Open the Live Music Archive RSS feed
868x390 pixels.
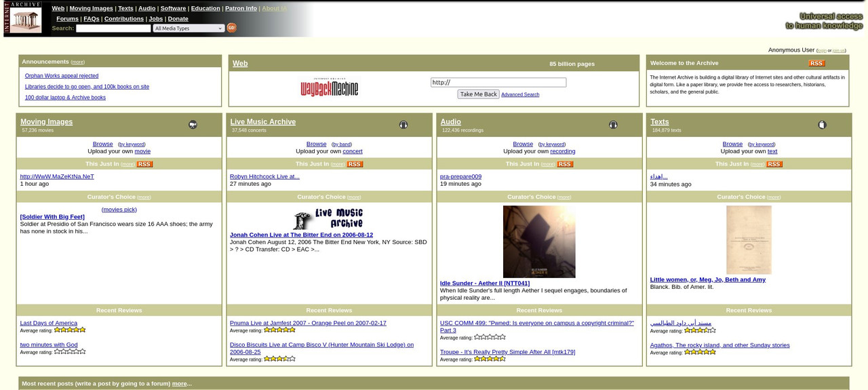[x=355, y=164]
